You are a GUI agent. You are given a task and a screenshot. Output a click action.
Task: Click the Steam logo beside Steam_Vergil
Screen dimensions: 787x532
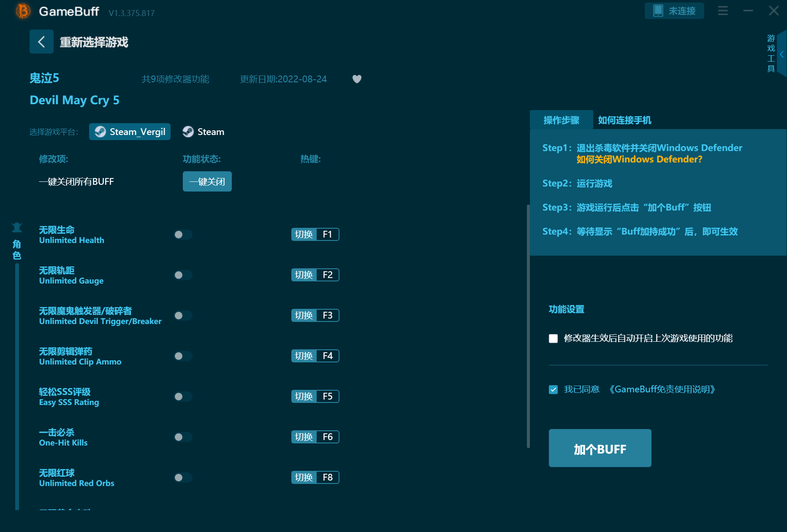[x=100, y=132]
